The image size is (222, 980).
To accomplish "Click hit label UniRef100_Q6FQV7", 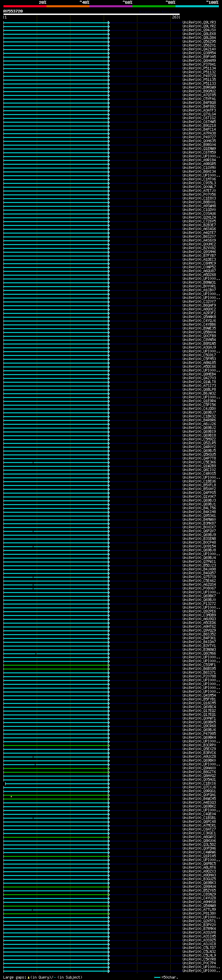I will click(199, 531).
